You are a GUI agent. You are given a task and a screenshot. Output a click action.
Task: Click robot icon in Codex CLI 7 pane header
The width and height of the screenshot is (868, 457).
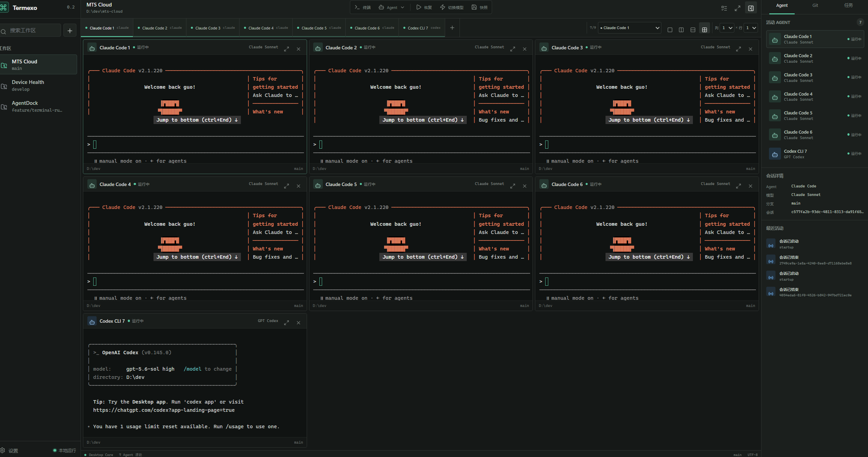point(92,322)
